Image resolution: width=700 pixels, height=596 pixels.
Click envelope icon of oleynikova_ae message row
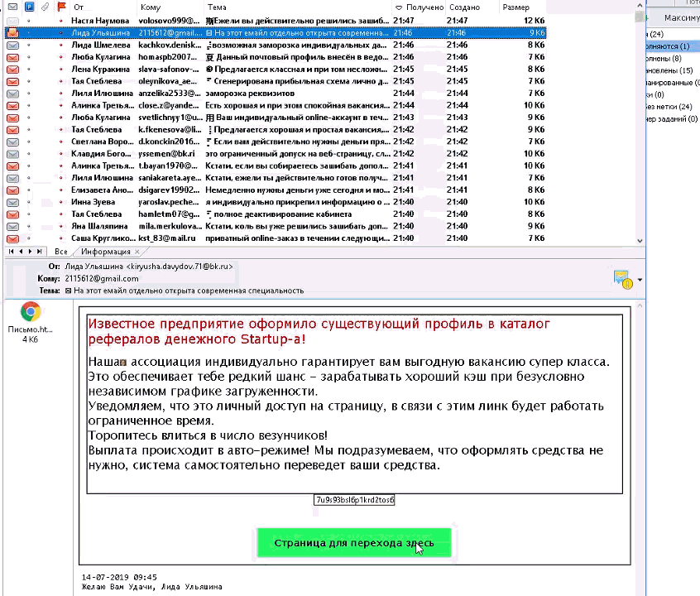coord(13,81)
